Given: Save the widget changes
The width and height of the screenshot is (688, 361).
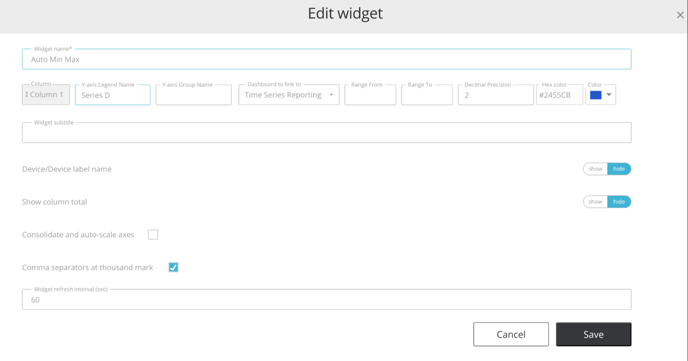Looking at the screenshot, I should (594, 334).
